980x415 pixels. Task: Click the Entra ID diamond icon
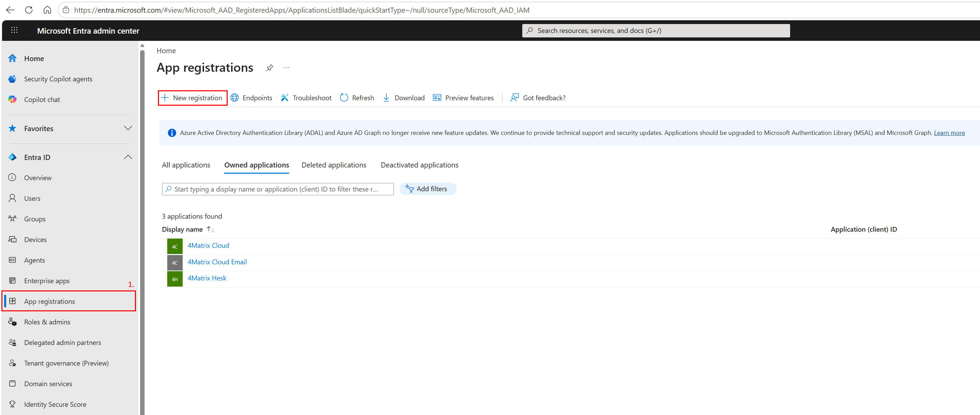[13, 157]
